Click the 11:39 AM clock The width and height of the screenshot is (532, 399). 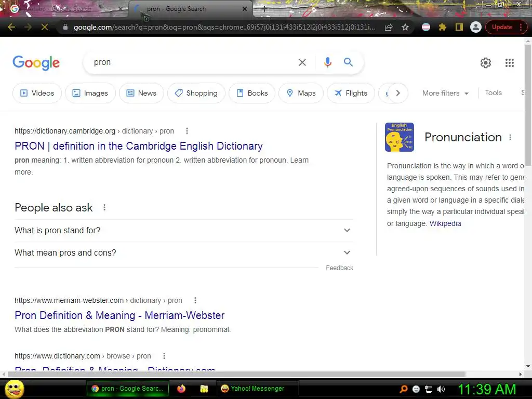487,389
